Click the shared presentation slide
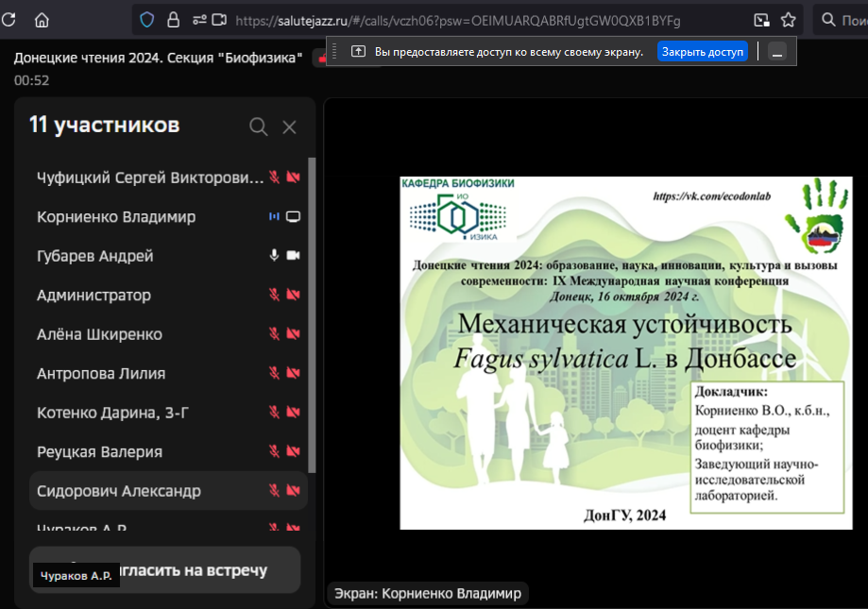This screenshot has width=868, height=609. pyautogui.click(x=626, y=353)
